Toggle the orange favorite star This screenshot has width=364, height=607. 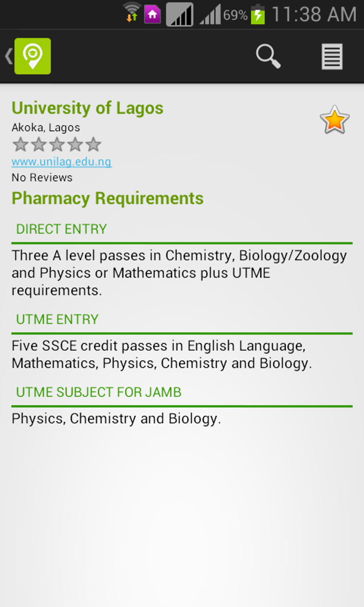334,120
